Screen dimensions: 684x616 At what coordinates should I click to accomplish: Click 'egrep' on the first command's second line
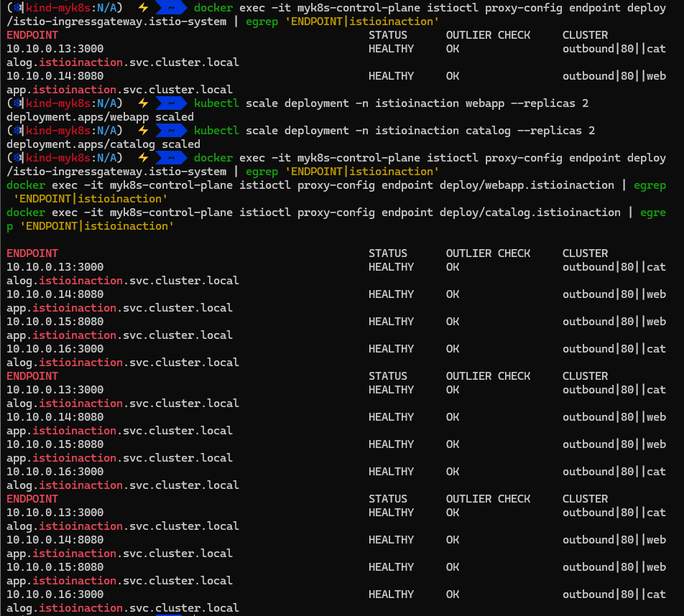[x=262, y=22]
